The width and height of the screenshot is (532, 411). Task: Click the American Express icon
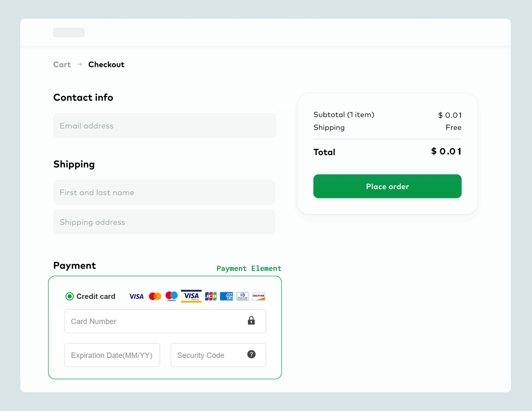point(227,296)
